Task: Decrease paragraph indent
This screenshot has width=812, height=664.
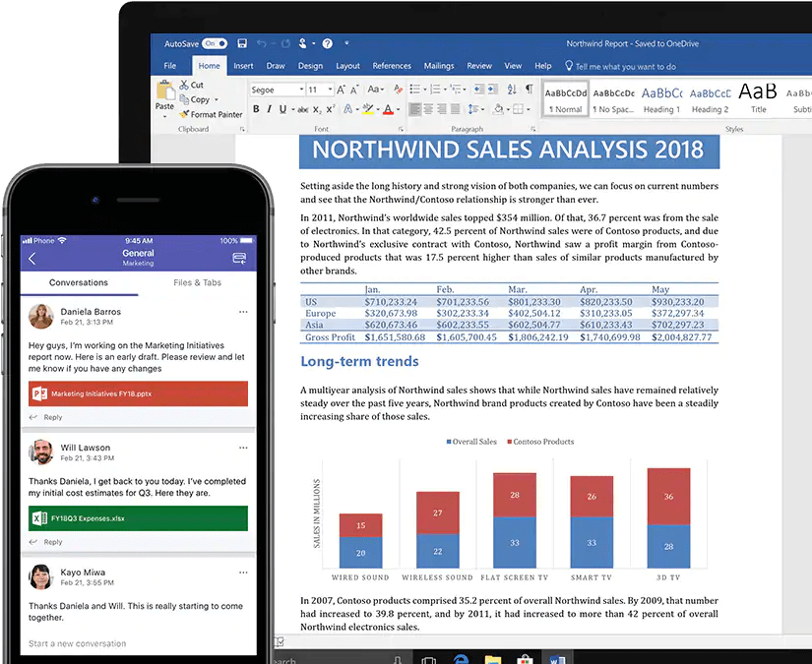Action: coord(479,90)
